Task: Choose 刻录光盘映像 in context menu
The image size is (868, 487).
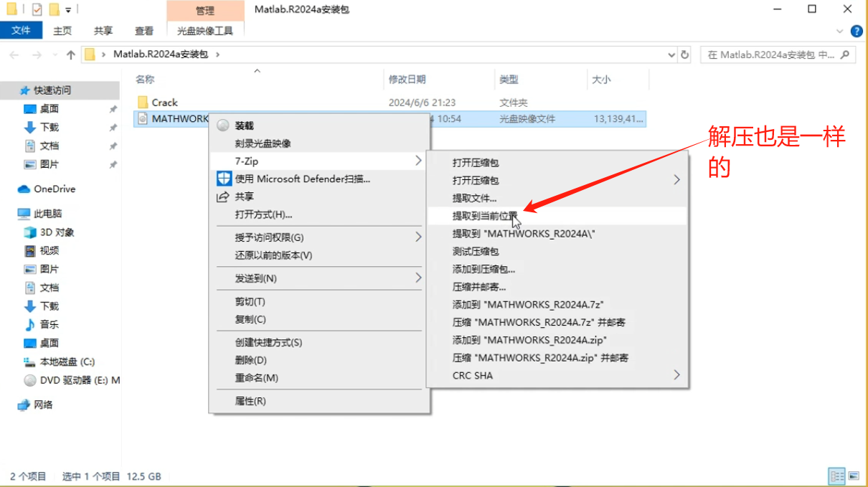Action: click(319, 143)
